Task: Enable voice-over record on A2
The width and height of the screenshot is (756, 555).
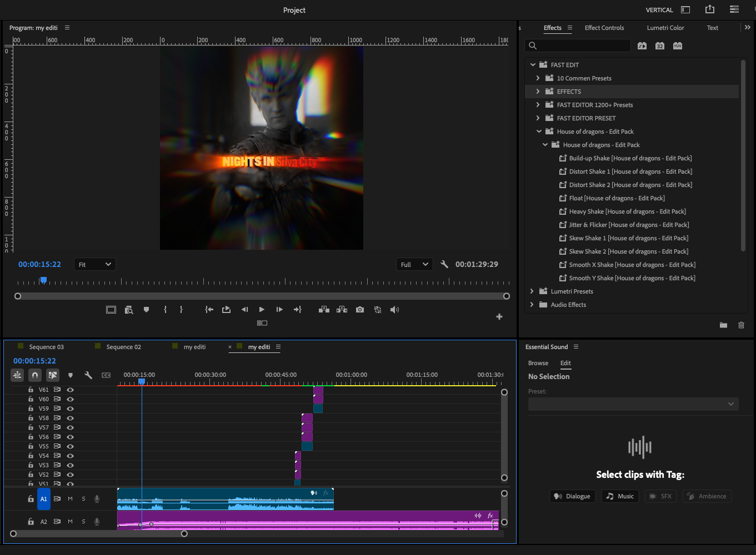Action: (97, 522)
